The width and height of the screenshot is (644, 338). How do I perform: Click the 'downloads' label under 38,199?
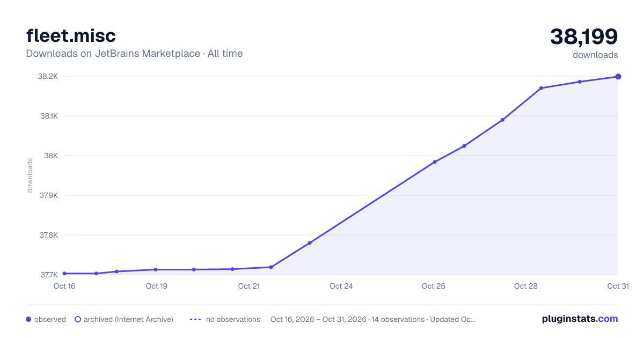pyautogui.click(x=595, y=55)
